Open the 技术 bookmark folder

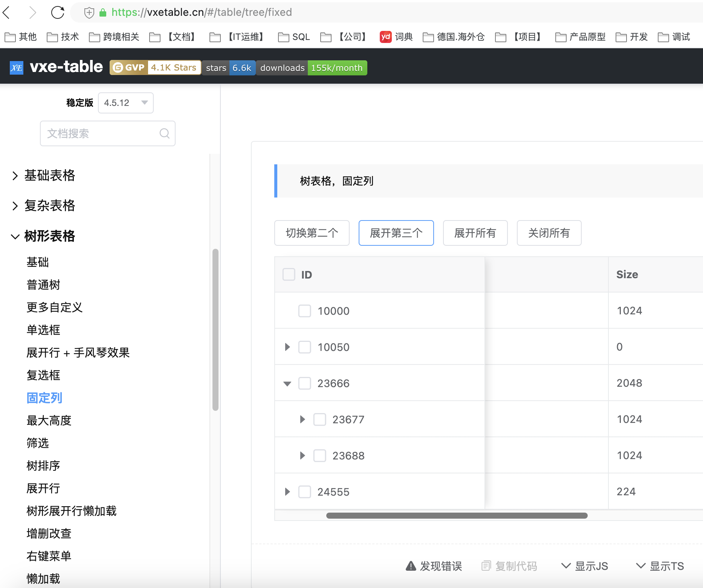(63, 37)
